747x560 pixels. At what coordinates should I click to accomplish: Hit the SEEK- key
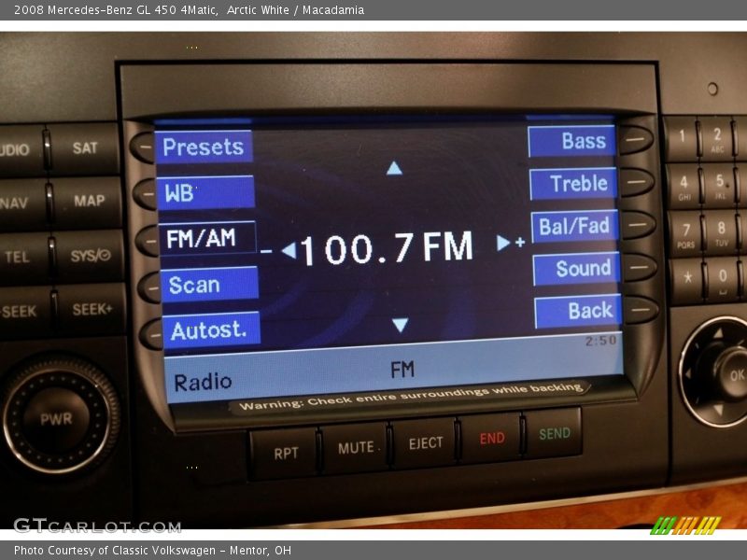pyautogui.click(x=27, y=313)
